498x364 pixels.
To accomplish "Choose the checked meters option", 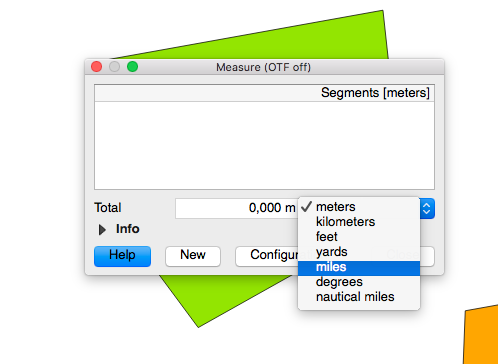I will point(359,207).
